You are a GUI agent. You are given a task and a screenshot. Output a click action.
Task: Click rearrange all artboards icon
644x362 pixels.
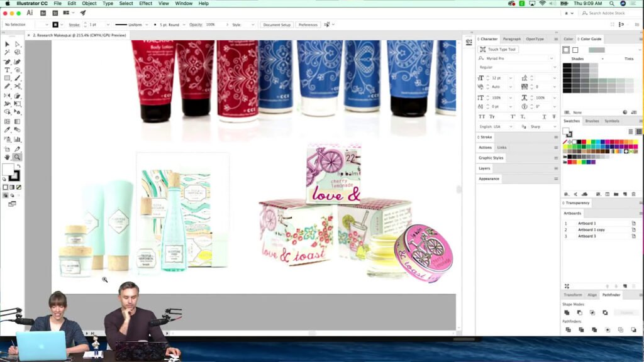567,286
